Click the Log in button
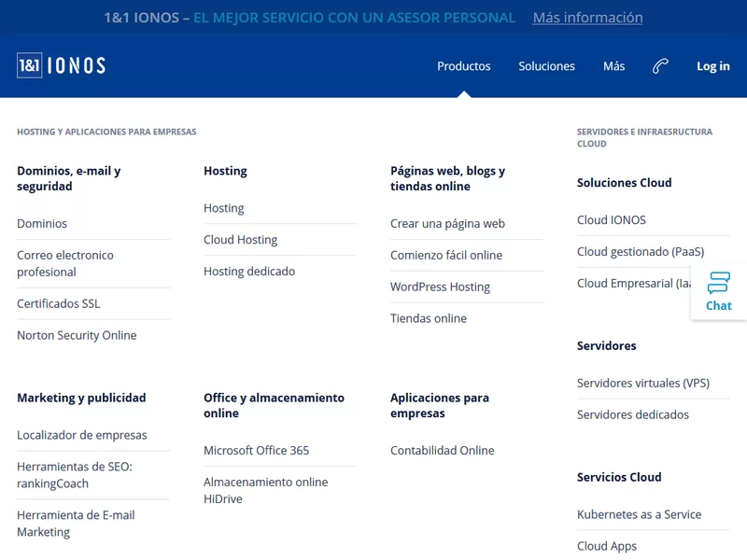The image size is (747, 560). click(712, 65)
